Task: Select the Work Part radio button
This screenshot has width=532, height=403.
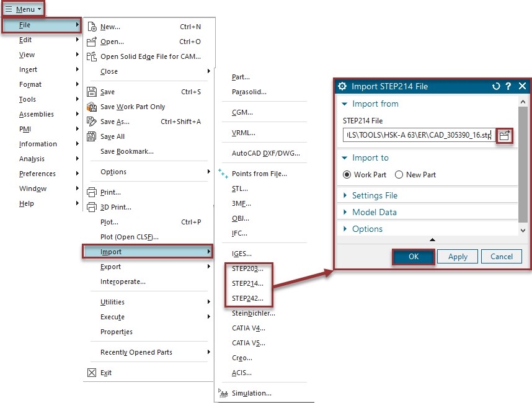Action: point(346,175)
